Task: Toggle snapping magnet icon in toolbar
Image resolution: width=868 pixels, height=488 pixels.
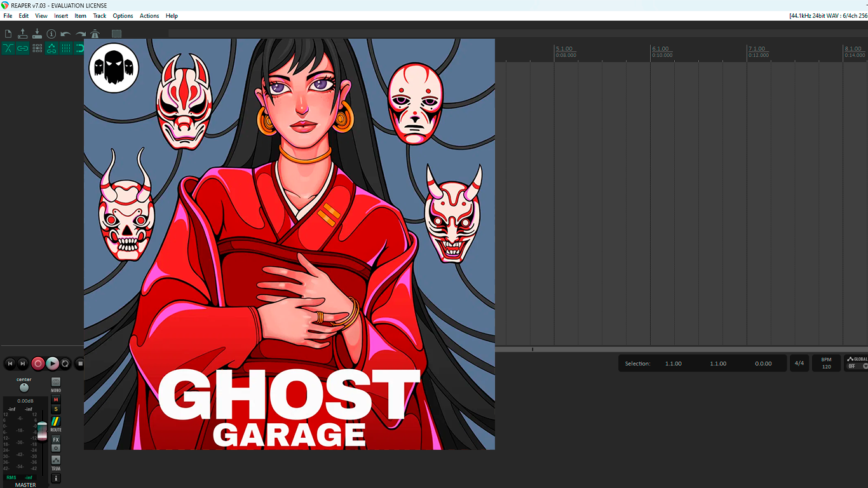Action: point(79,48)
